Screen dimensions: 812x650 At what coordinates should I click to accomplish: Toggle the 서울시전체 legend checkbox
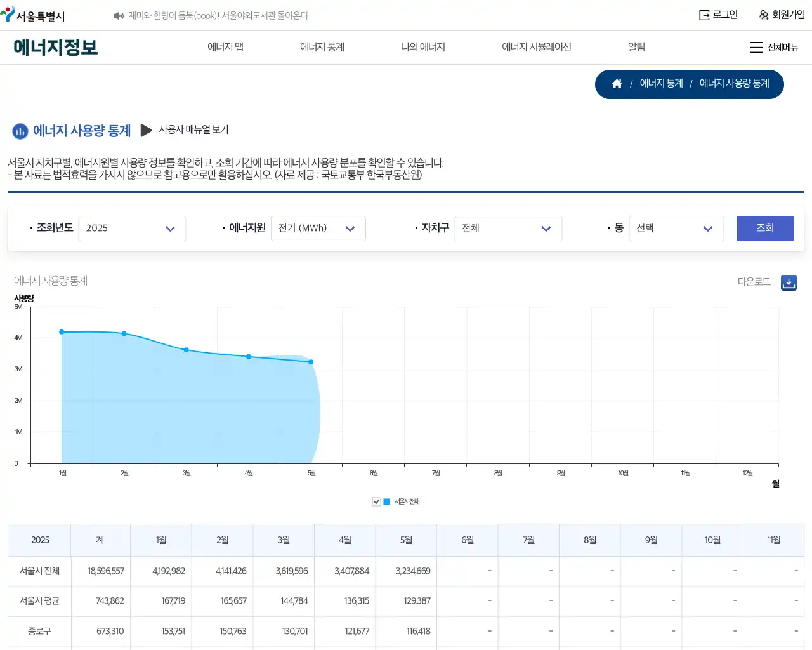376,501
